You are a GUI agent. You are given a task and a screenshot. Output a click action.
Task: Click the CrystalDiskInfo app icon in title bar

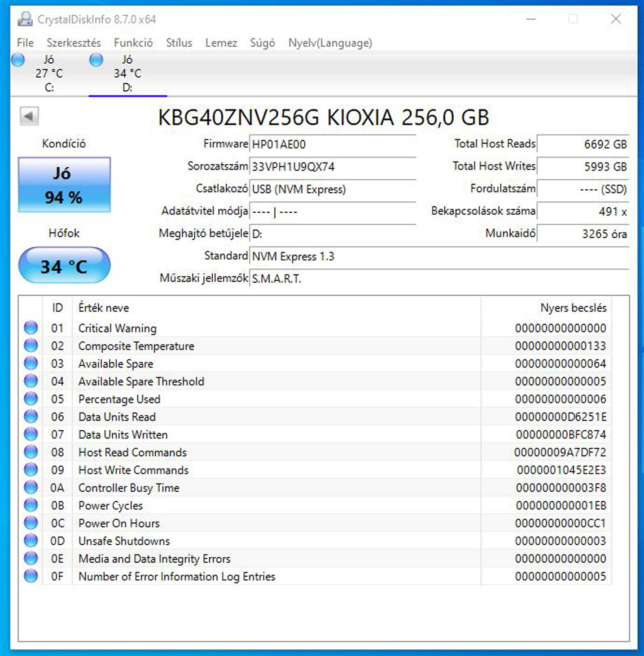point(25,19)
